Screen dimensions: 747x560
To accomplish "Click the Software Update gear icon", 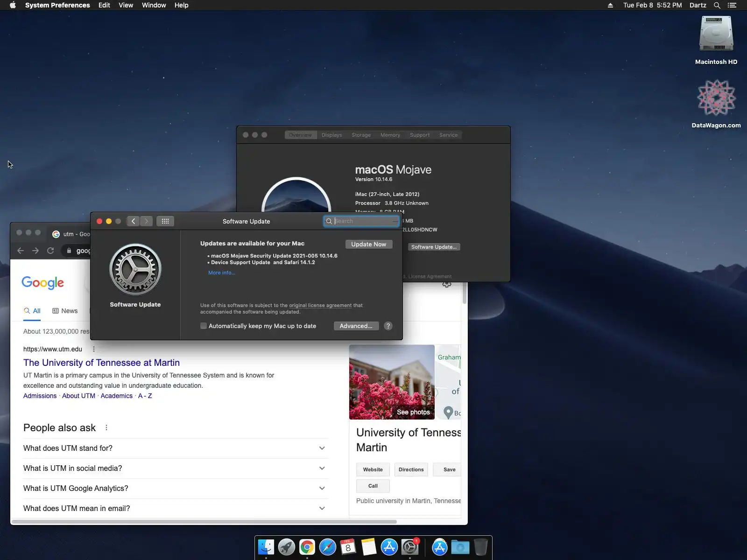I will coord(135,269).
